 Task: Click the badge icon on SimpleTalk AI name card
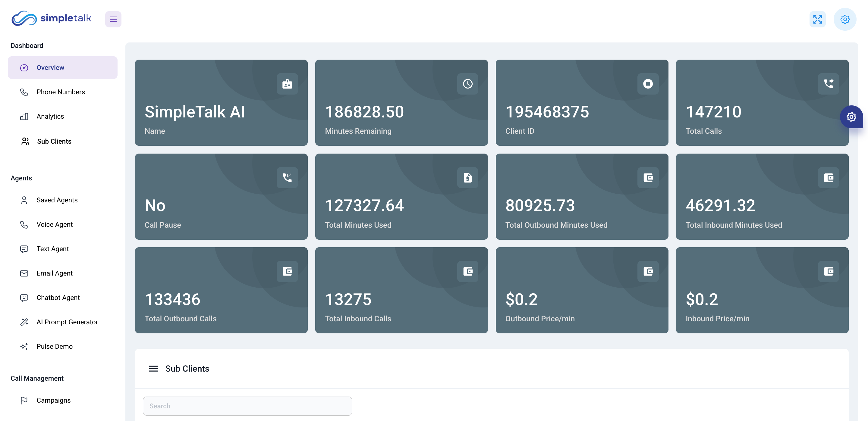pyautogui.click(x=287, y=84)
